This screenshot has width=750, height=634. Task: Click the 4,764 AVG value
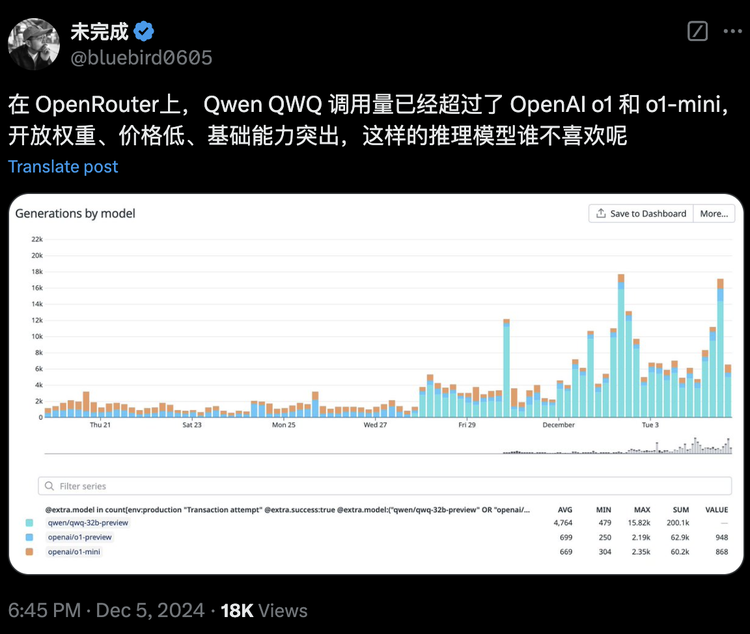point(563,523)
